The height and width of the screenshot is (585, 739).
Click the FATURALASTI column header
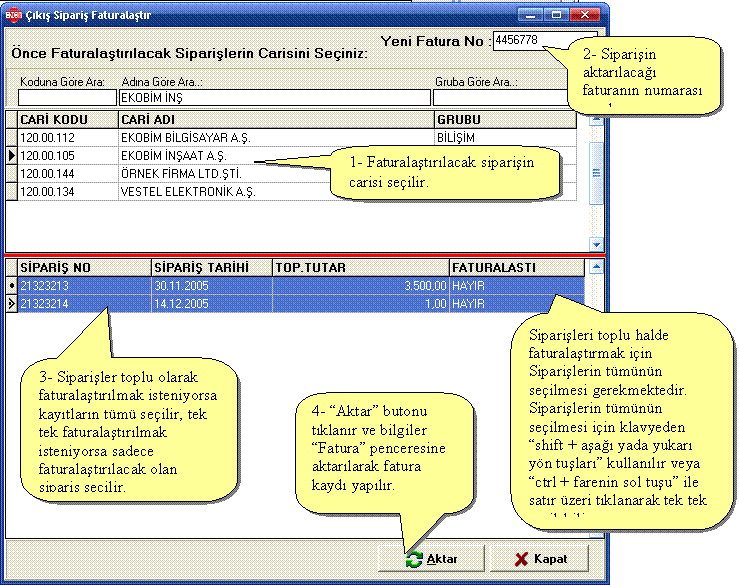click(x=517, y=267)
